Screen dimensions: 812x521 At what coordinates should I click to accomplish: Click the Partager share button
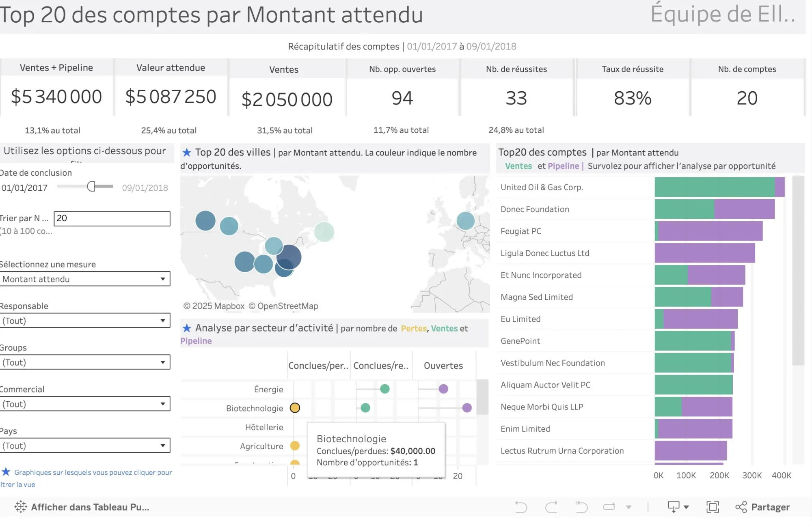pyautogui.click(x=762, y=507)
